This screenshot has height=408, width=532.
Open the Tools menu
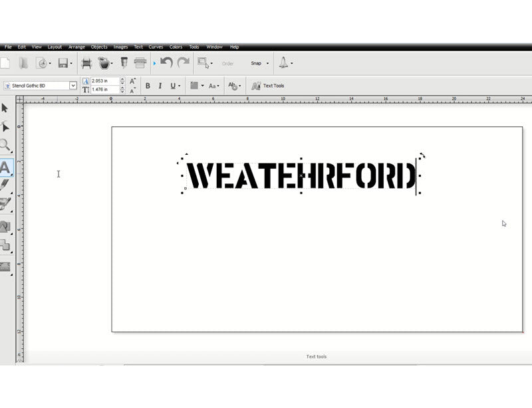(x=194, y=47)
